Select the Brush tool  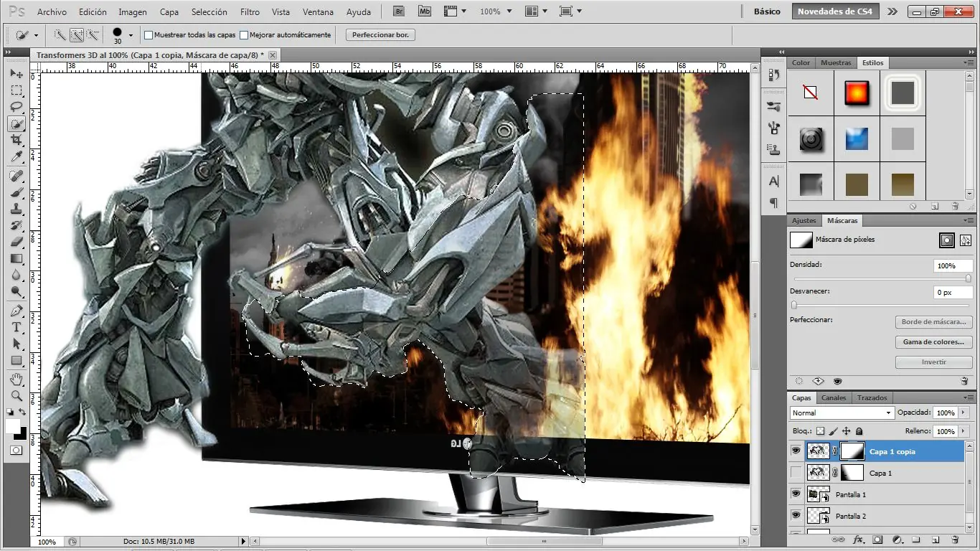click(16, 192)
